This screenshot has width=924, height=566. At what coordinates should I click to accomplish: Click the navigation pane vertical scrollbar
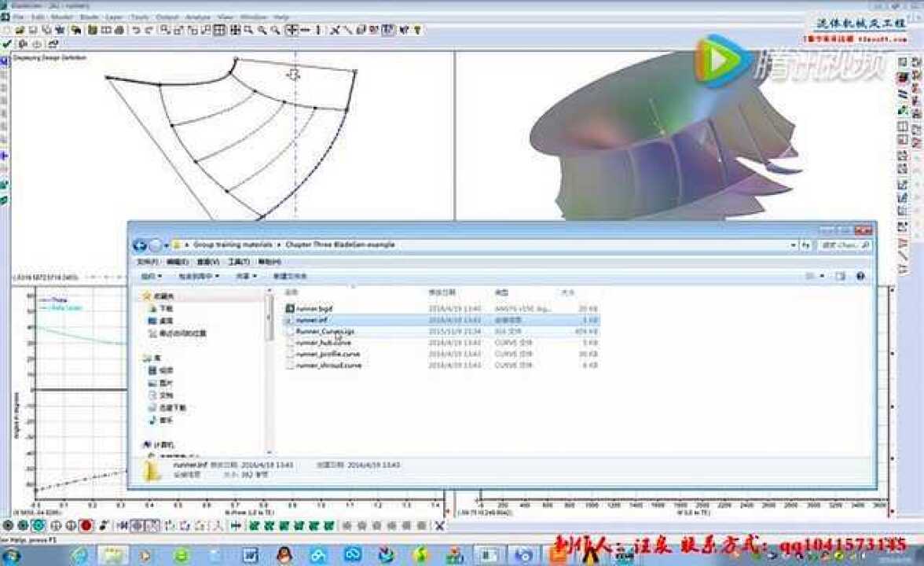pos(270,371)
